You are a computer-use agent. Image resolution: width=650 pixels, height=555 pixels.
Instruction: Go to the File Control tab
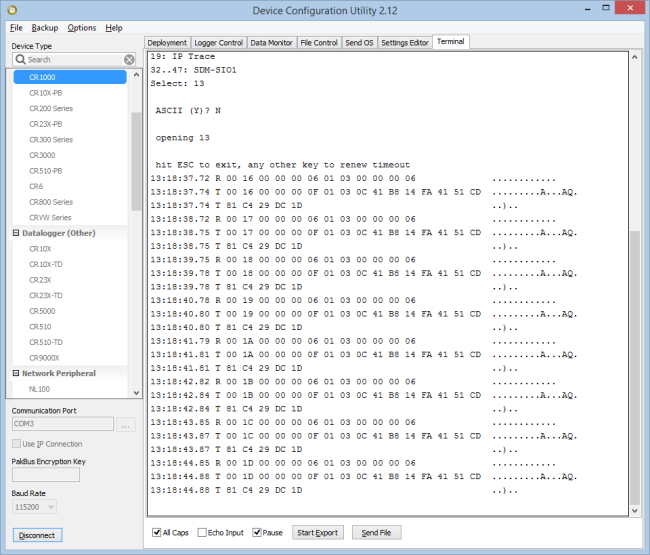pos(319,43)
